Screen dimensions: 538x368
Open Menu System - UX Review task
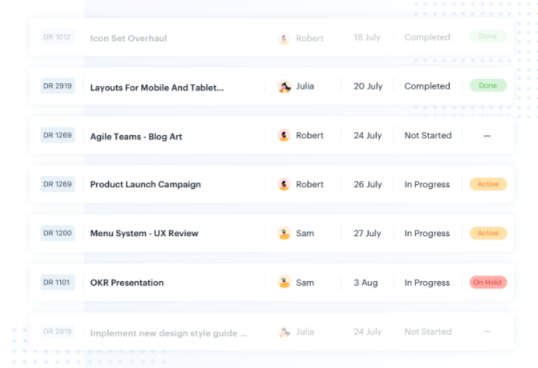[x=144, y=234]
